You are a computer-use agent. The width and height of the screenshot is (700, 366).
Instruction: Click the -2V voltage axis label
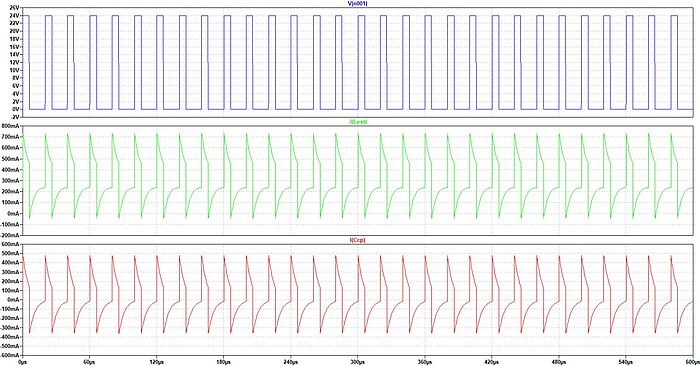pos(14,117)
